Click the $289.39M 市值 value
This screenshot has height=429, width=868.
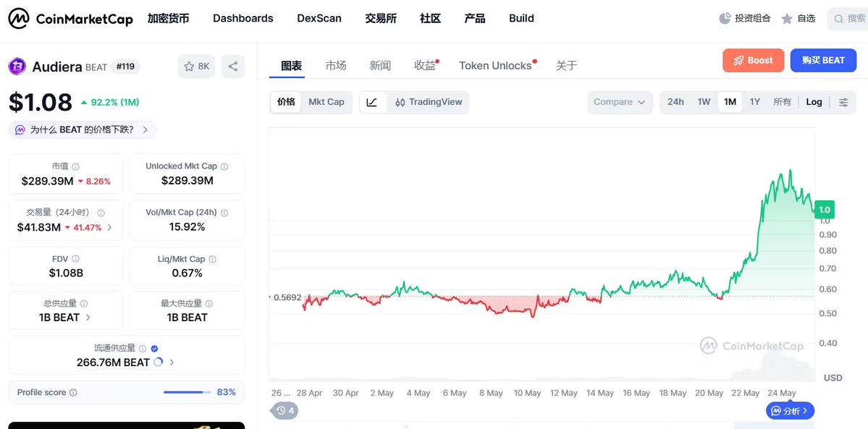[x=48, y=181]
